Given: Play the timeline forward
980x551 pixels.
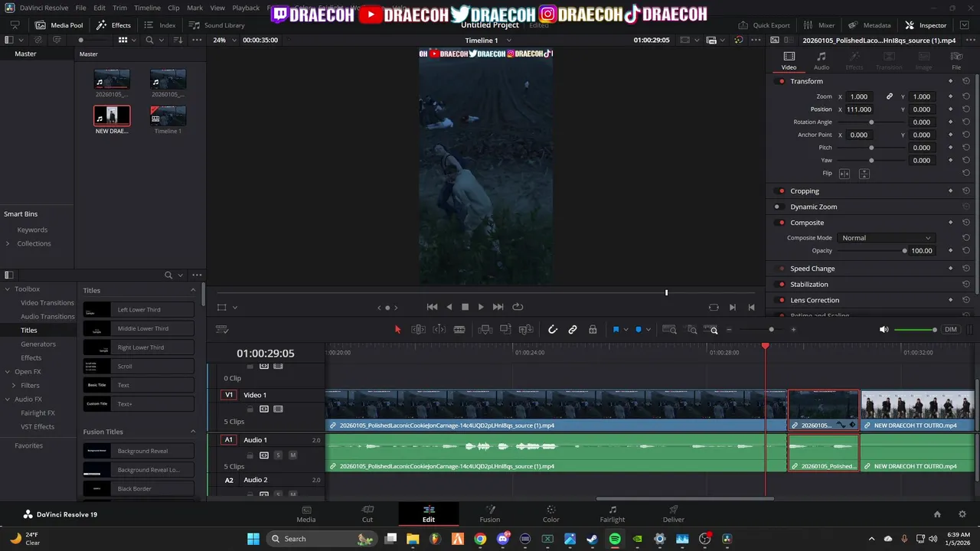Looking at the screenshot, I should [x=481, y=307].
